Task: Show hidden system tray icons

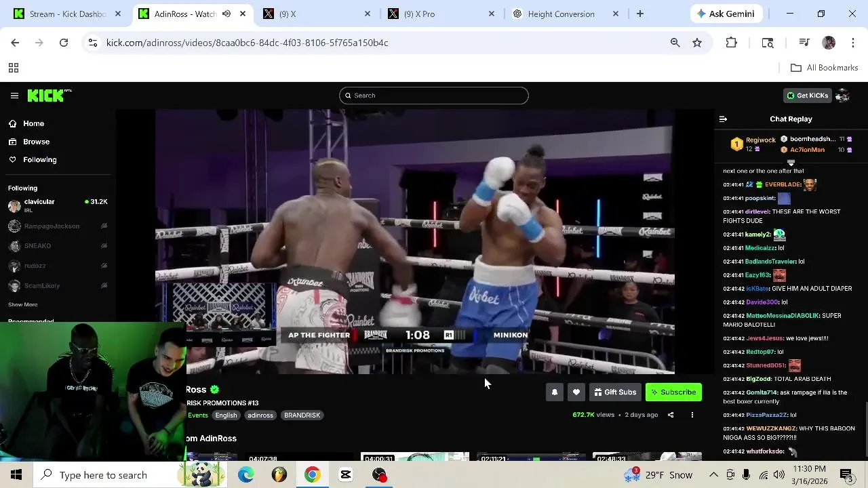Action: coord(713,474)
